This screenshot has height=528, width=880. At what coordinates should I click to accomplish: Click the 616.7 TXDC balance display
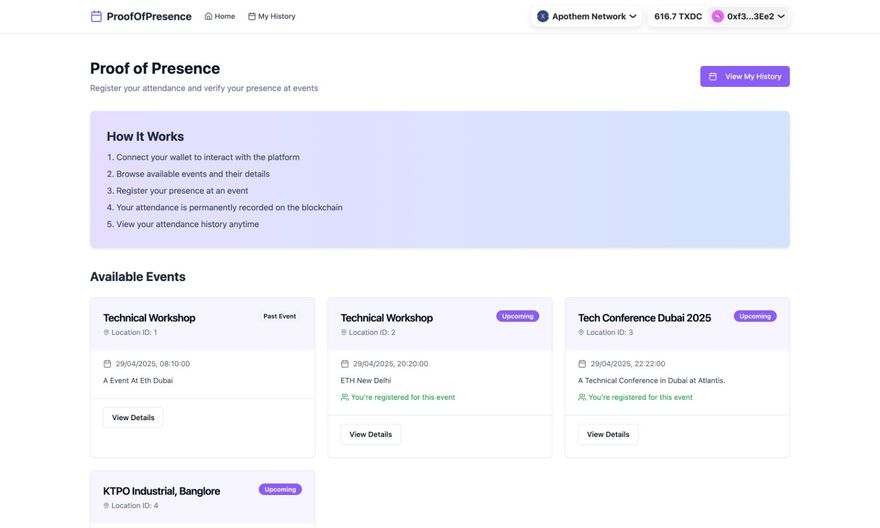678,16
